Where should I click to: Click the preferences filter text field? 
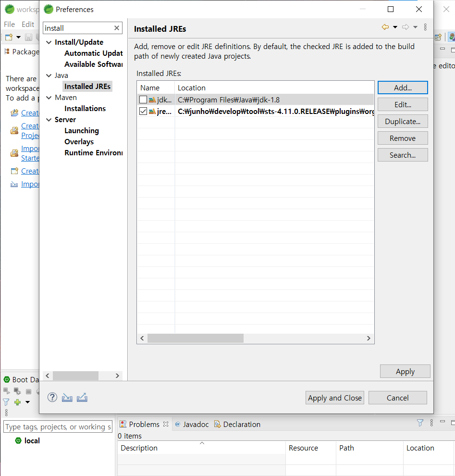tap(78, 28)
